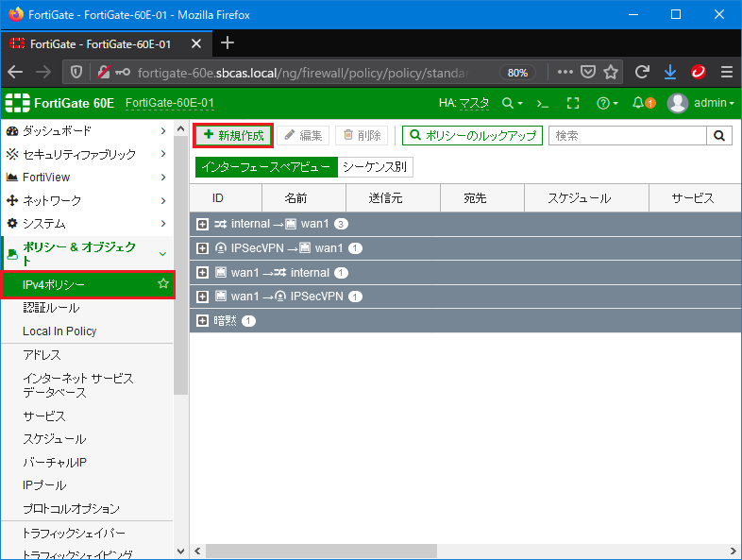
Task: Click the 名前 column header
Action: [x=304, y=198]
